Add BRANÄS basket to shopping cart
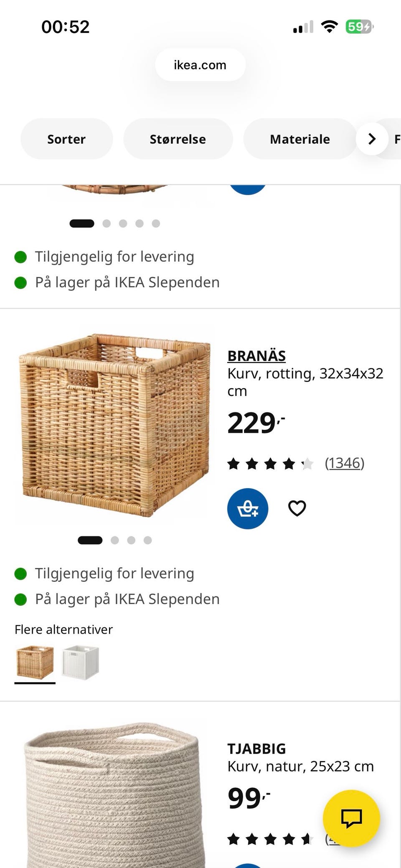 (248, 508)
